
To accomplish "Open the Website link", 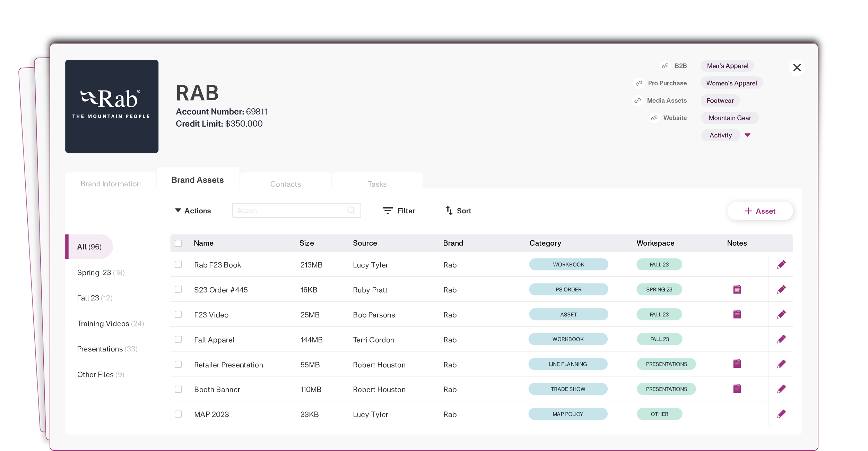I will [675, 118].
